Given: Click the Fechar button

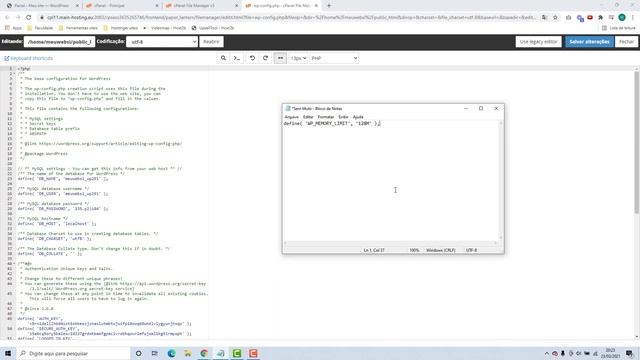Looking at the screenshot, I should [626, 42].
